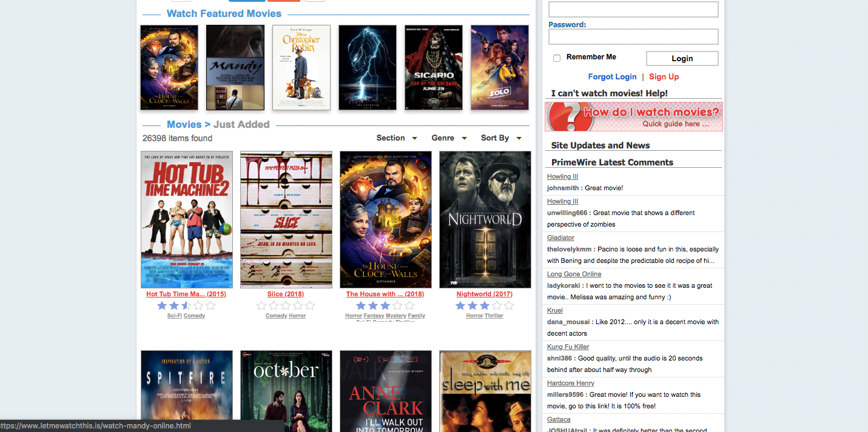Select Horror genre under Nightworld
The image size is (868, 432).
(475, 316)
